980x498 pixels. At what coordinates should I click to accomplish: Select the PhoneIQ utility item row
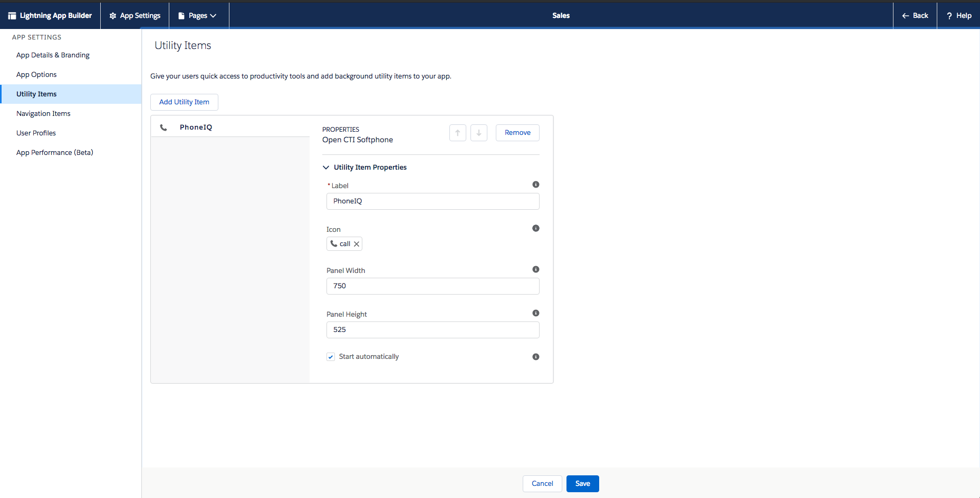(230, 128)
